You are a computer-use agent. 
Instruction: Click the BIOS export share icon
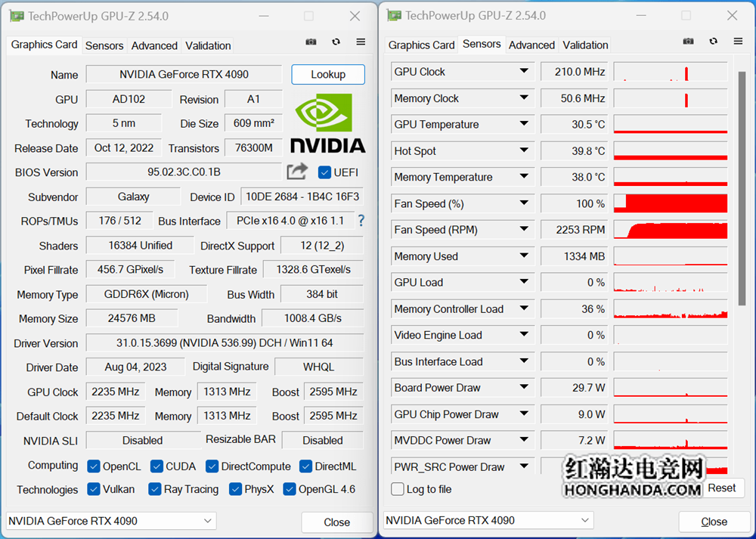[x=297, y=172]
